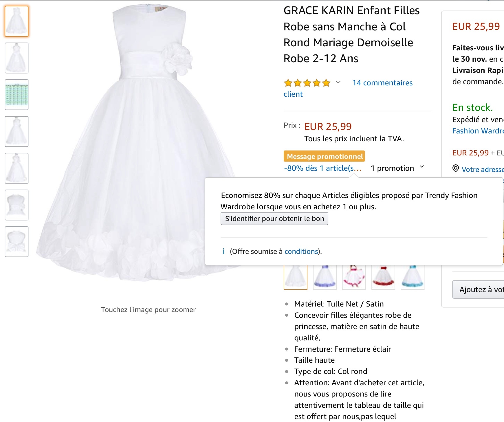Open the 14 commentaires link
This screenshot has width=504, height=422.
click(x=382, y=83)
